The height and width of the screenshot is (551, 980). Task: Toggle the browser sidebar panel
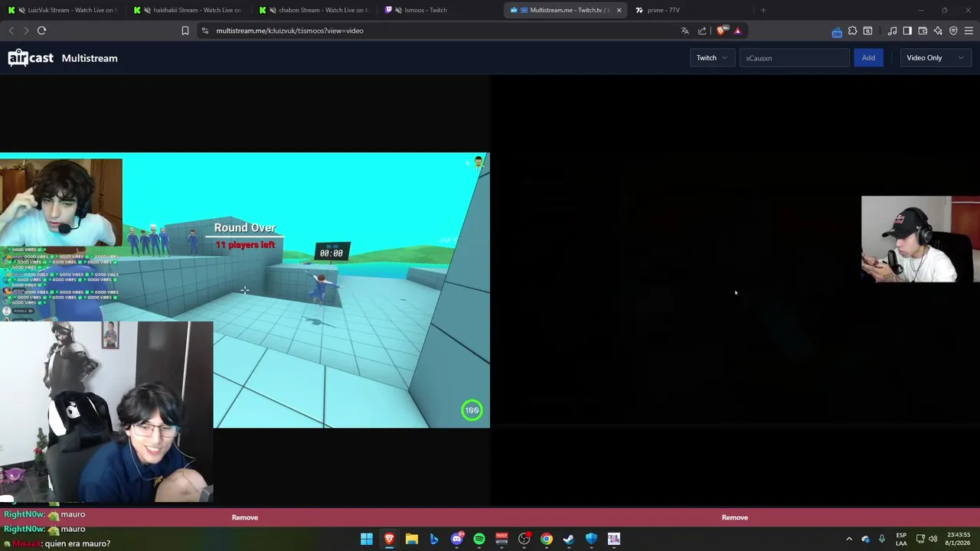click(x=907, y=31)
